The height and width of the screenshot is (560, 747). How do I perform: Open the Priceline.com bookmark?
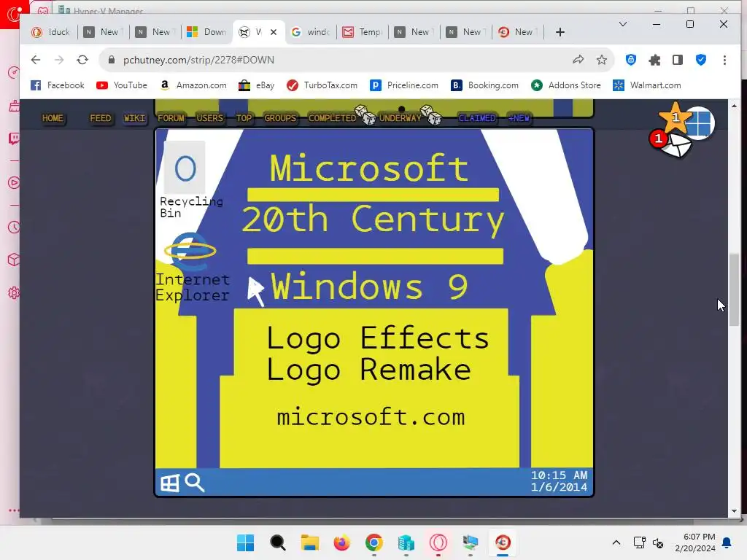(x=404, y=85)
